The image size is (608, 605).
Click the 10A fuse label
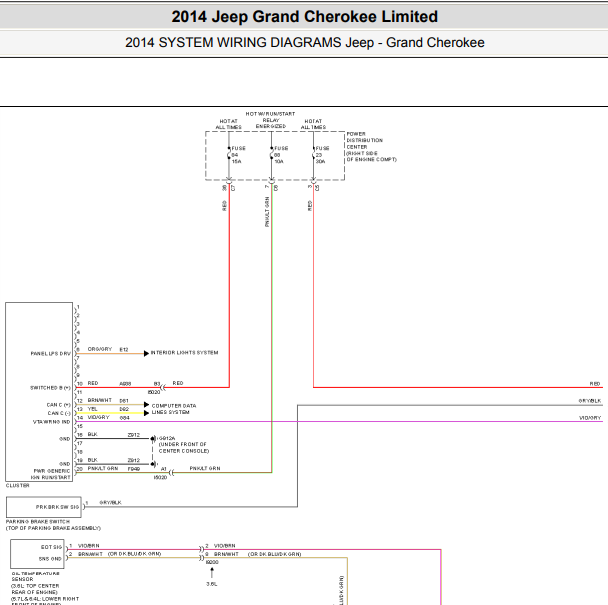pos(279,161)
